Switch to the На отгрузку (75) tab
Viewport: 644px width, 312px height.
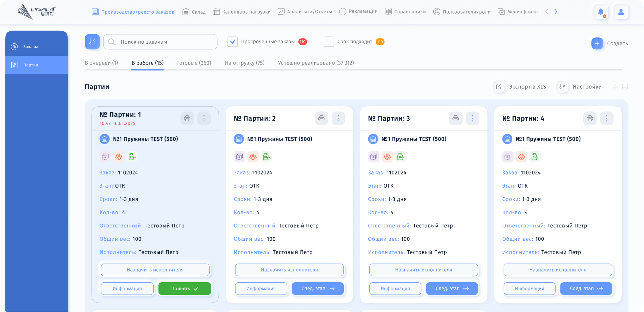click(245, 63)
